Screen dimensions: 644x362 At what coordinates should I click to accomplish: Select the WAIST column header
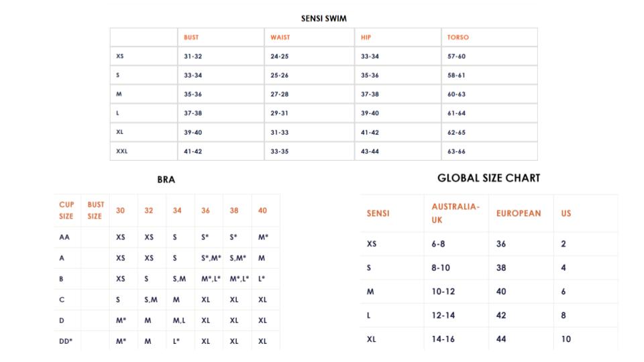tap(280, 38)
